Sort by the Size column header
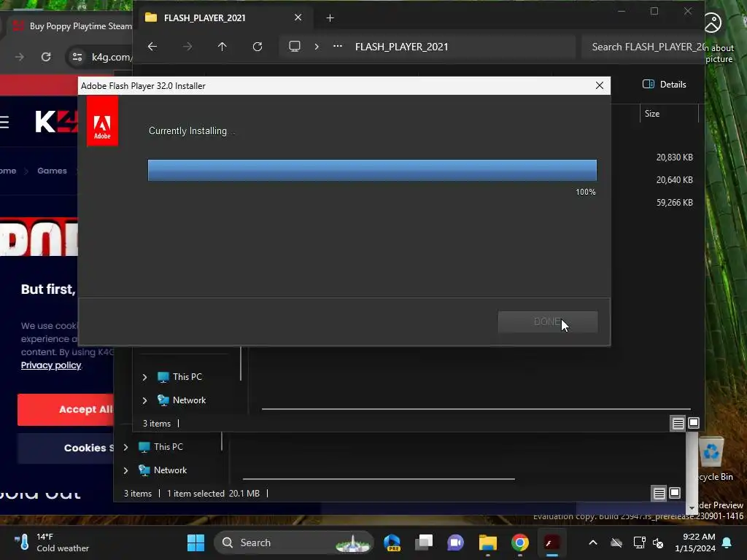 click(x=669, y=113)
